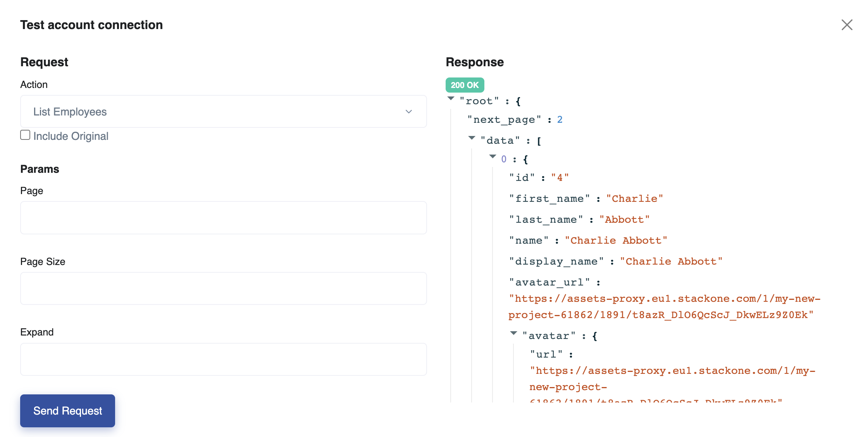
Task: Close the Test account connection dialog
Action: pyautogui.click(x=847, y=25)
